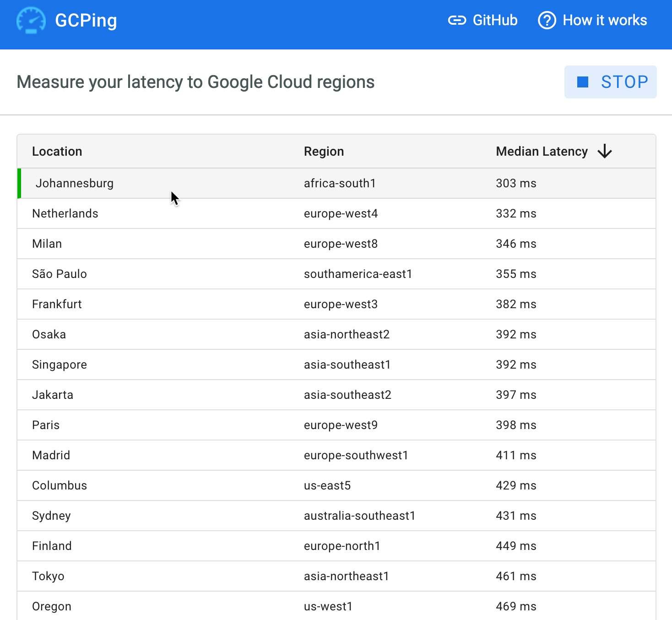Click the australia-southeast1 region cell
Screen dimensions: 672x620
coord(359,516)
